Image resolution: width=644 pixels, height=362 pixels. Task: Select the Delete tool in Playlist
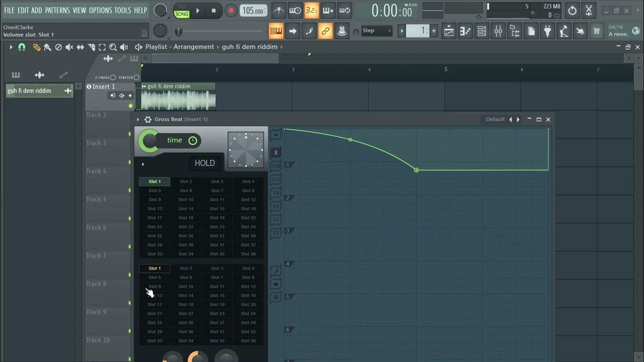click(58, 47)
